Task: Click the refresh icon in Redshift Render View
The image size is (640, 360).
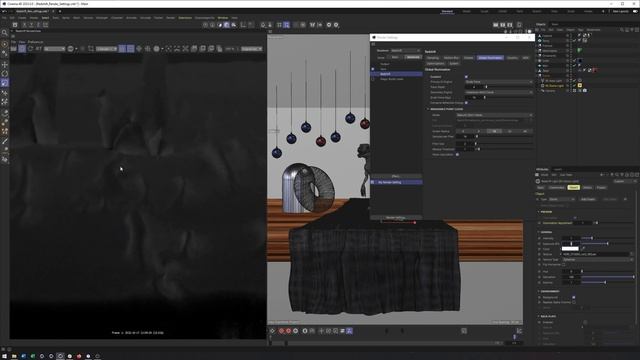Action: (x=31, y=49)
